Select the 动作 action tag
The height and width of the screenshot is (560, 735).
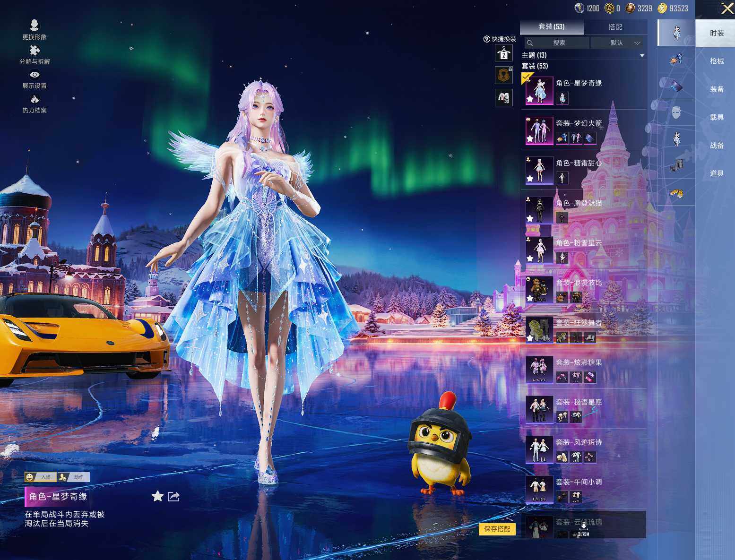tap(73, 477)
